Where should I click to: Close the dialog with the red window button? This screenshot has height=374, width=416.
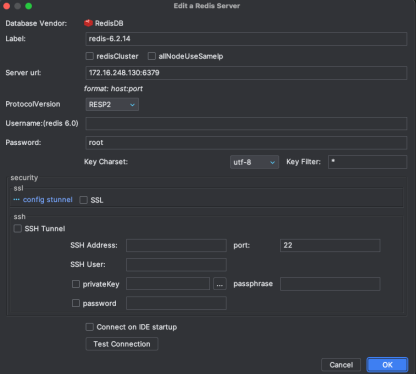click(x=6, y=6)
